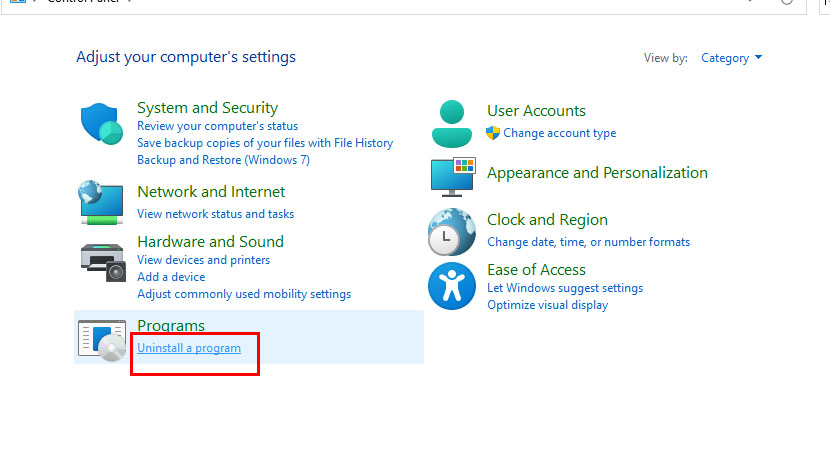Select Change date, time, or number formats
This screenshot has height=452, width=830.
(x=589, y=242)
